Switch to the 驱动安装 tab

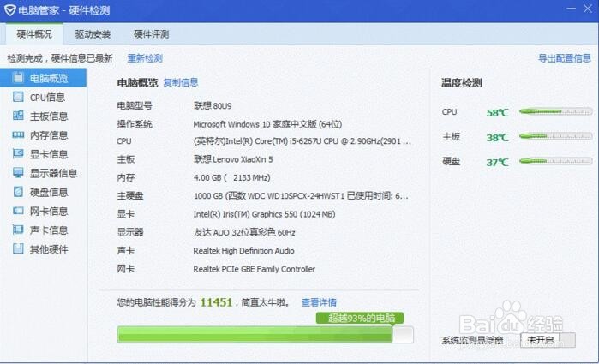pos(93,34)
